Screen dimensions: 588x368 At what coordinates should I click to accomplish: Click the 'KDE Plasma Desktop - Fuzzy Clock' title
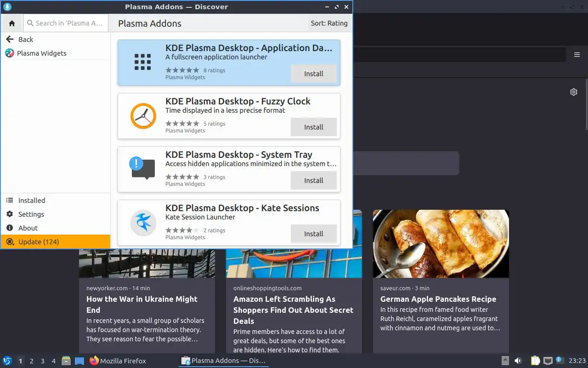pos(238,101)
